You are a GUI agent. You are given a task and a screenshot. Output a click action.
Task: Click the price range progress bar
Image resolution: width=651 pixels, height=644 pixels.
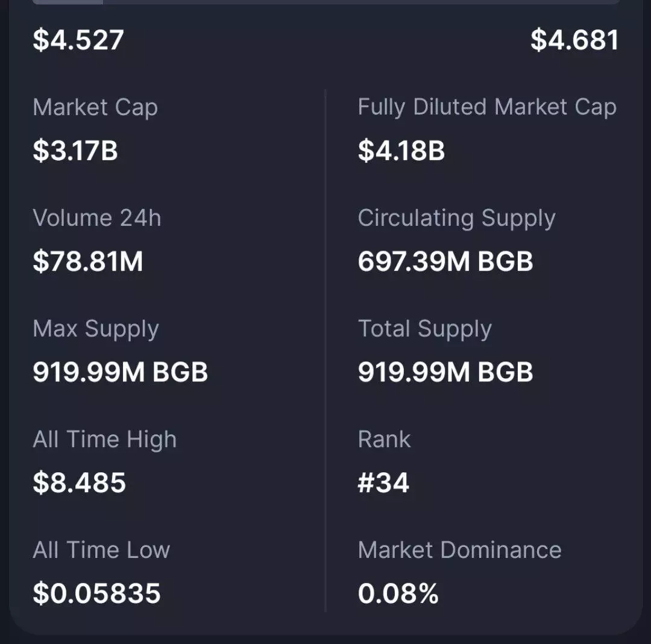[325, 2]
